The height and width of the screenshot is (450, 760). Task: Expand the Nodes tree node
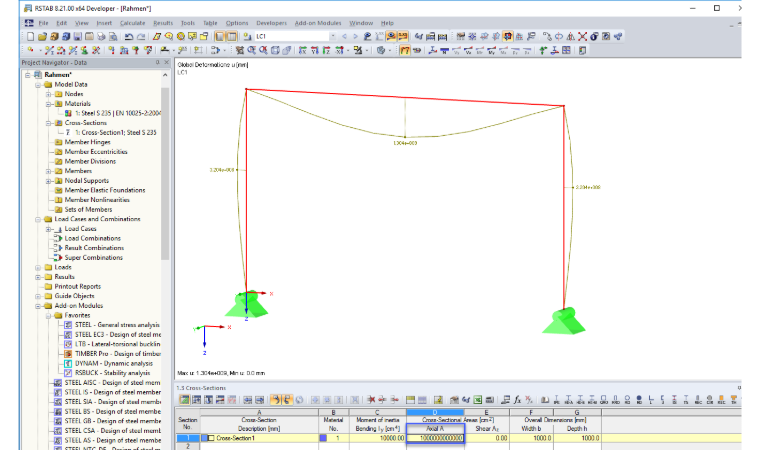point(48,94)
